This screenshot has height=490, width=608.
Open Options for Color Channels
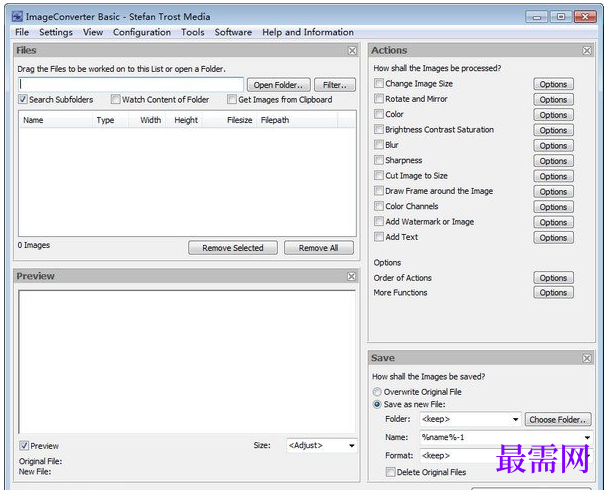tap(553, 207)
